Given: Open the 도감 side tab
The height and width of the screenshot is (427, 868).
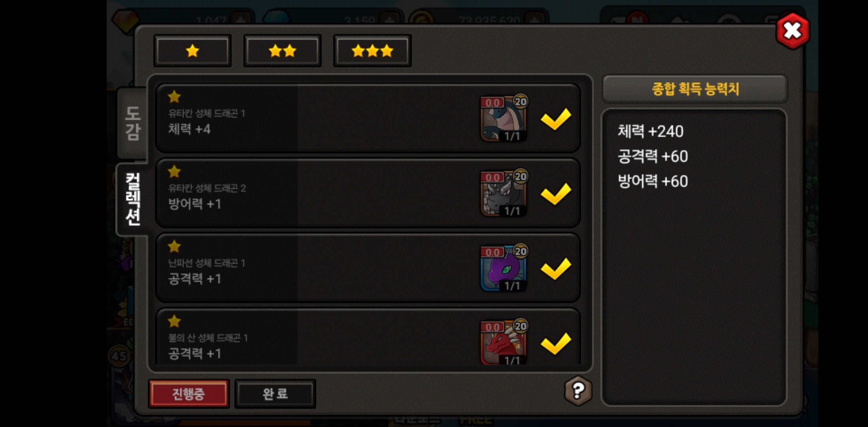Looking at the screenshot, I should [132, 123].
